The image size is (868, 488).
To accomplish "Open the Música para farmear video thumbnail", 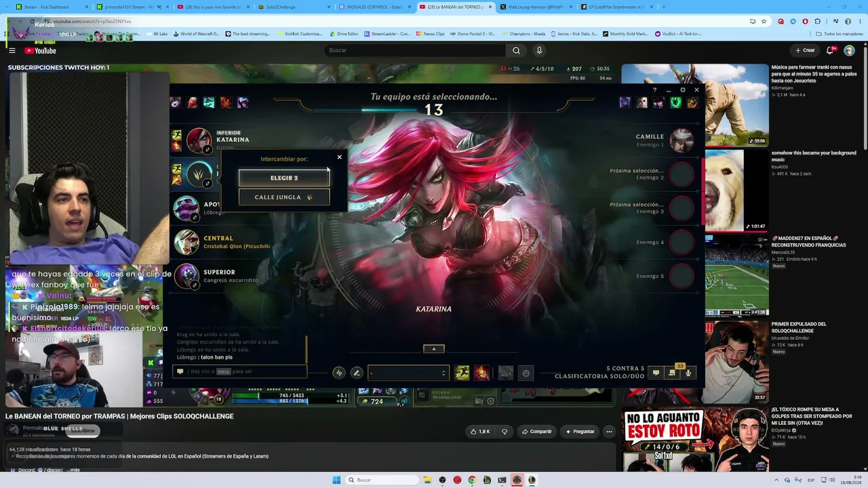I will point(695,106).
